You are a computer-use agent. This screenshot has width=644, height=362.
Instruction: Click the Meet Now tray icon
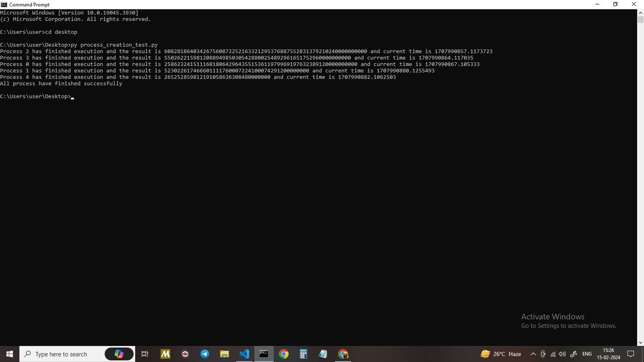(x=543, y=354)
